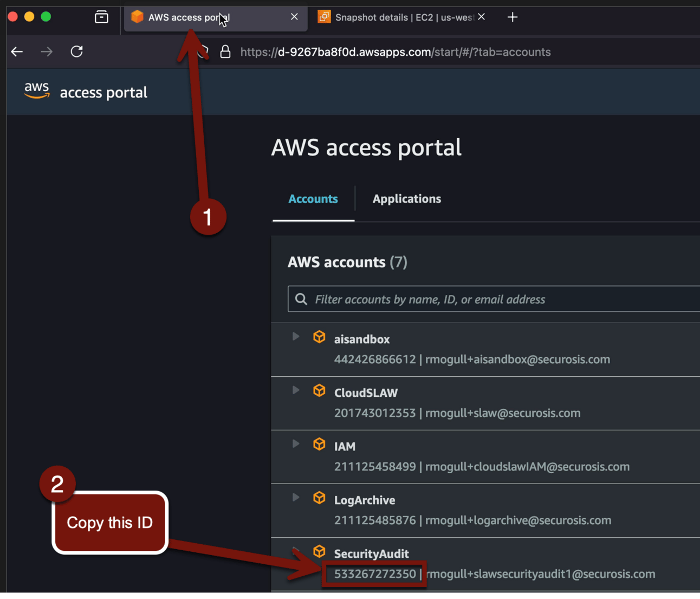Click the browser back arrow
700x599 pixels.
tap(17, 52)
